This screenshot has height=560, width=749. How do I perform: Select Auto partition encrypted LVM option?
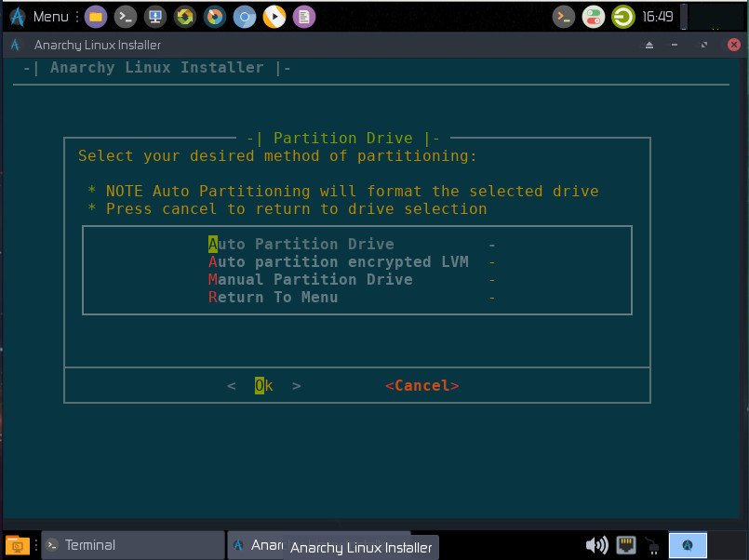338,261
